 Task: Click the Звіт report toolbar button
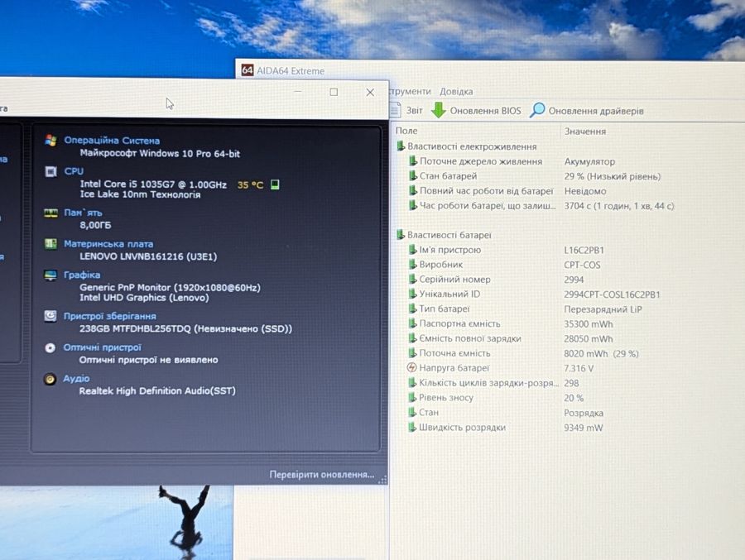[406, 110]
